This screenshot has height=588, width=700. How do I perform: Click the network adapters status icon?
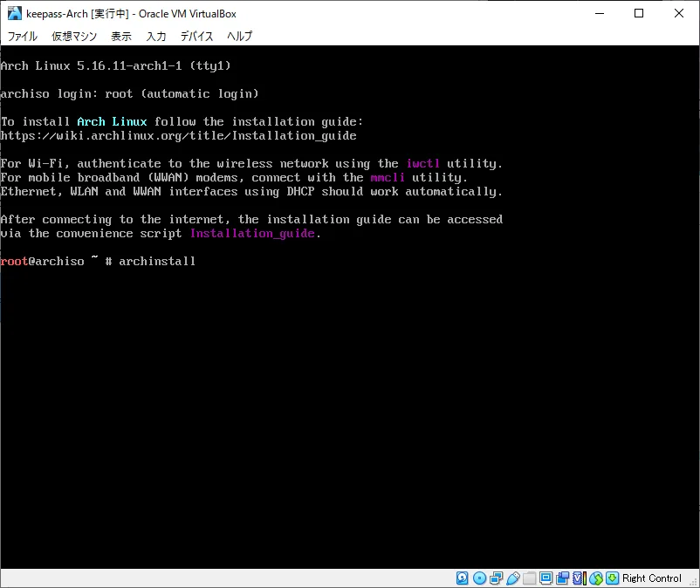[496, 578]
